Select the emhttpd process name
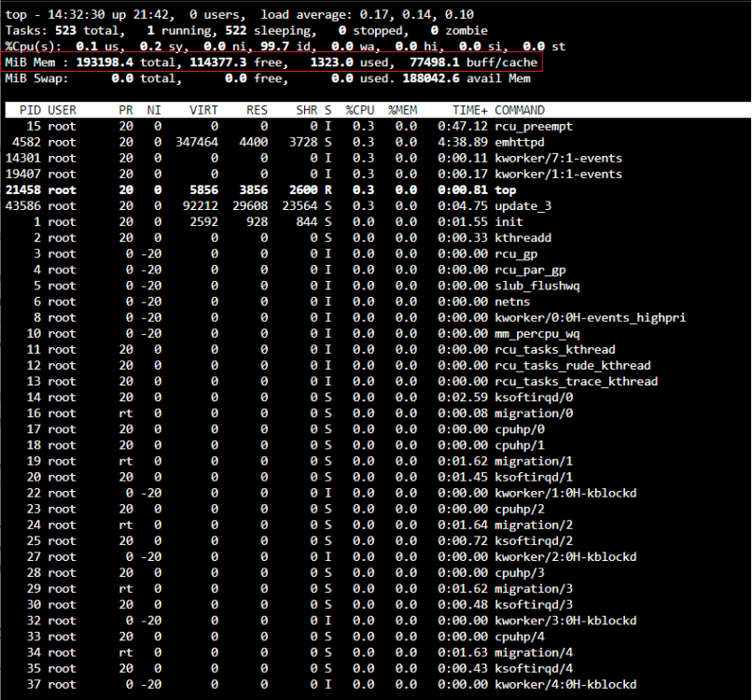752x700 pixels. 520,142
